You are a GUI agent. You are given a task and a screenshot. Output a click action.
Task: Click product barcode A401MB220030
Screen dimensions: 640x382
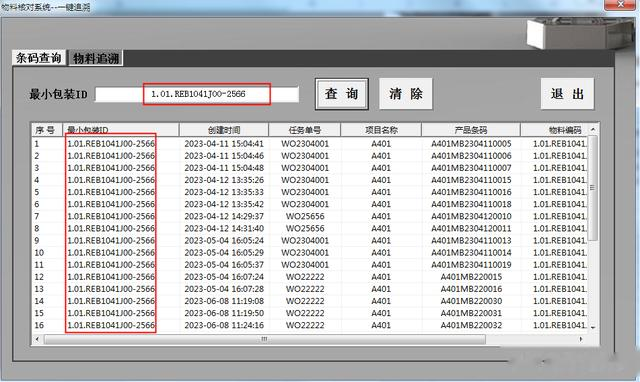coord(471,301)
